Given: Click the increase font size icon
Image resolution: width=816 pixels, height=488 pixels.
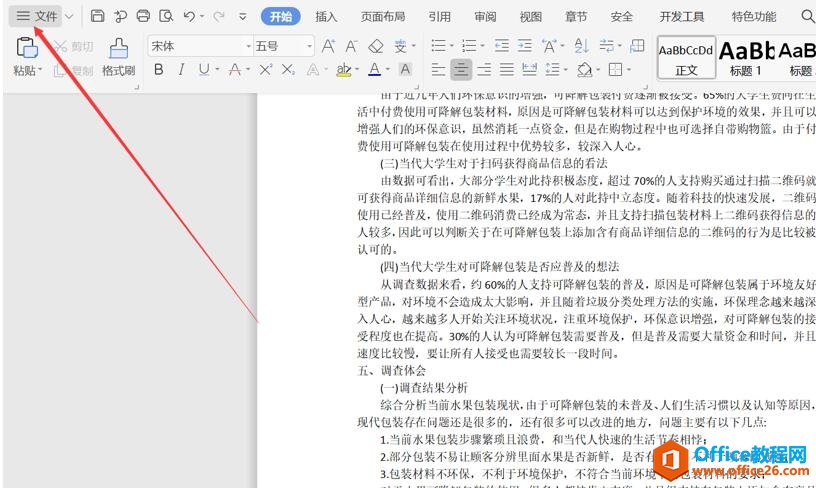Looking at the screenshot, I should pos(328,46).
